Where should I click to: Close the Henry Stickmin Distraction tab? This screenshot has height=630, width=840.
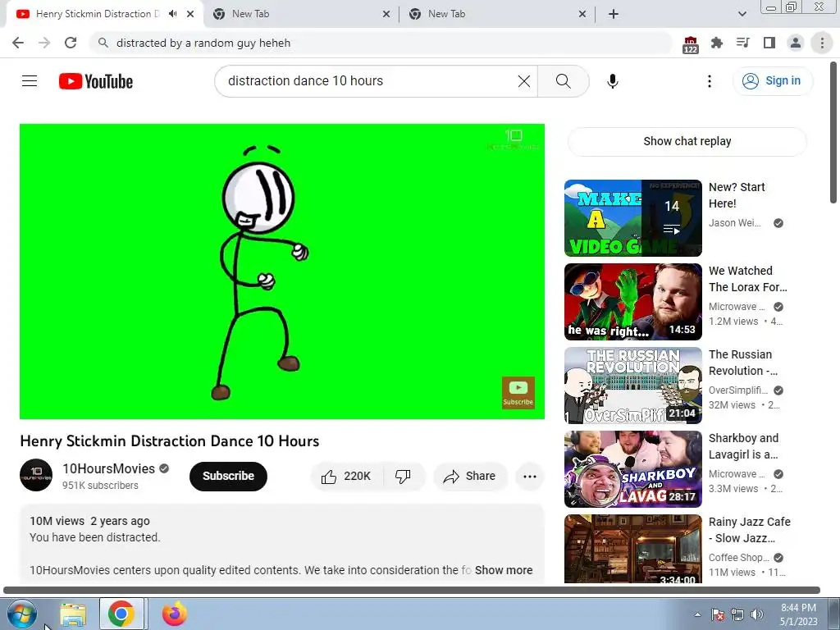(x=190, y=14)
